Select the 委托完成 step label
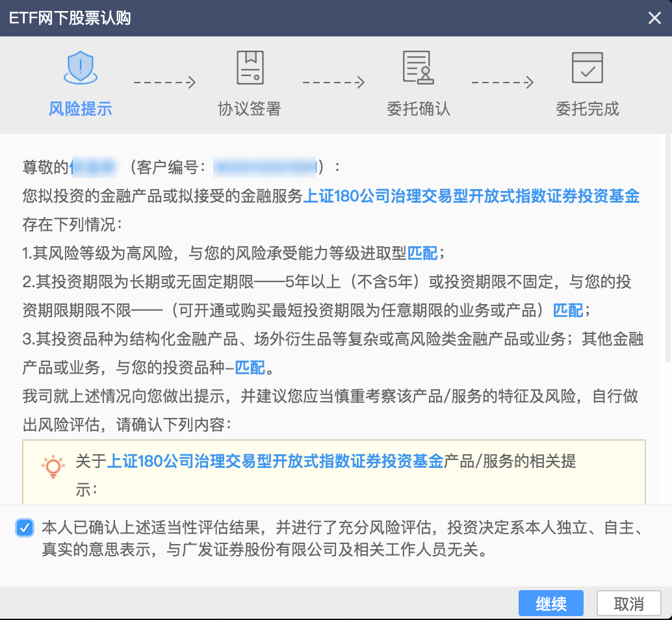672x620 pixels. [x=587, y=109]
